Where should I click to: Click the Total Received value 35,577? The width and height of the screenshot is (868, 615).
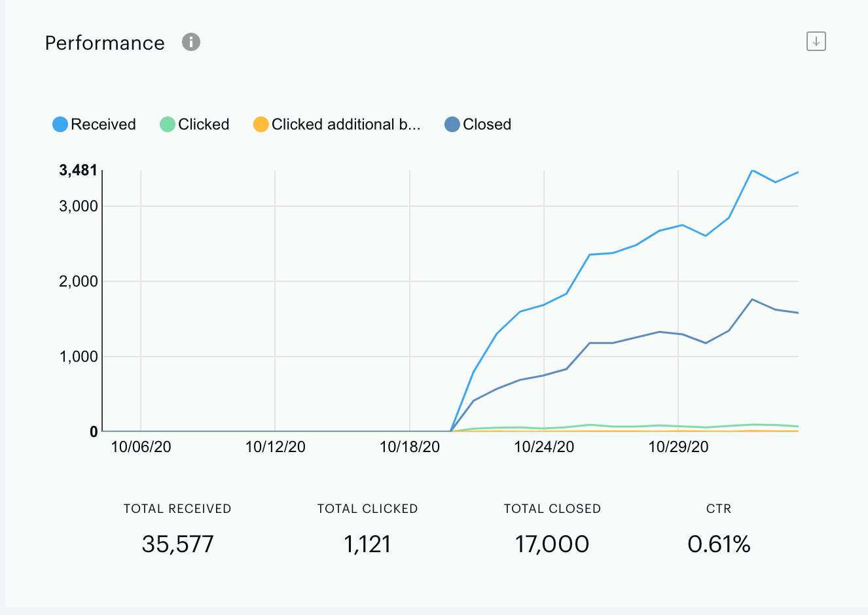pos(178,544)
